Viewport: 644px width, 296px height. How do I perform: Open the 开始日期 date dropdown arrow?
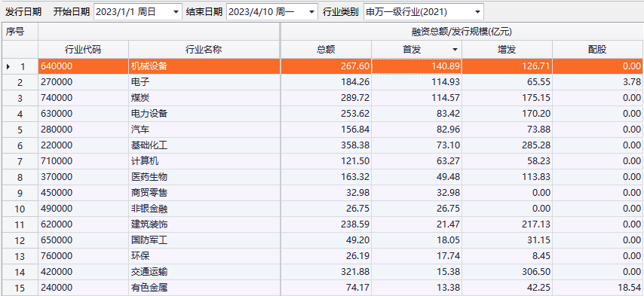176,12
